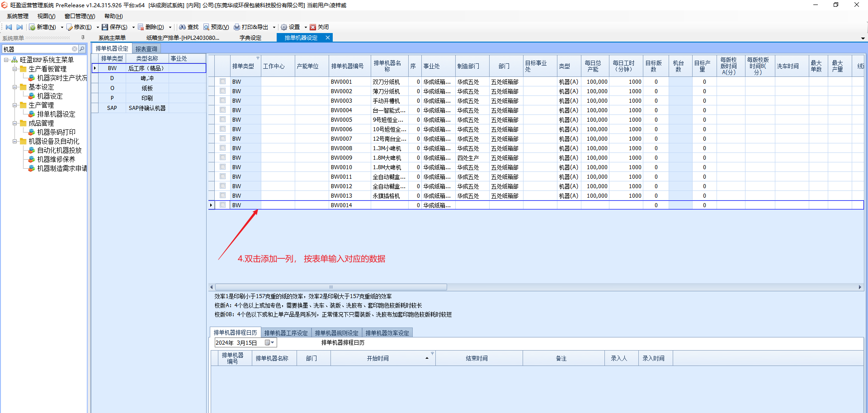
Task: Tick the checkbox for row BW0001
Action: (x=222, y=81)
